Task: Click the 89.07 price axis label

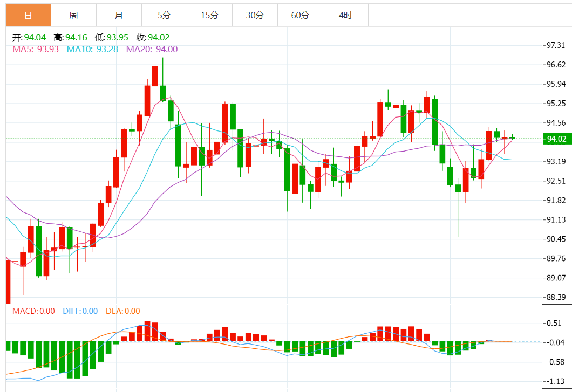Action: [556, 278]
